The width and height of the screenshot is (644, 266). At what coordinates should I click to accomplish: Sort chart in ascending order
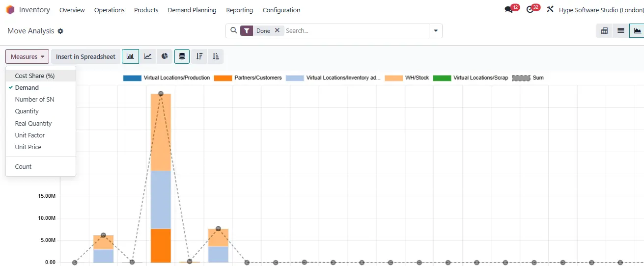216,56
